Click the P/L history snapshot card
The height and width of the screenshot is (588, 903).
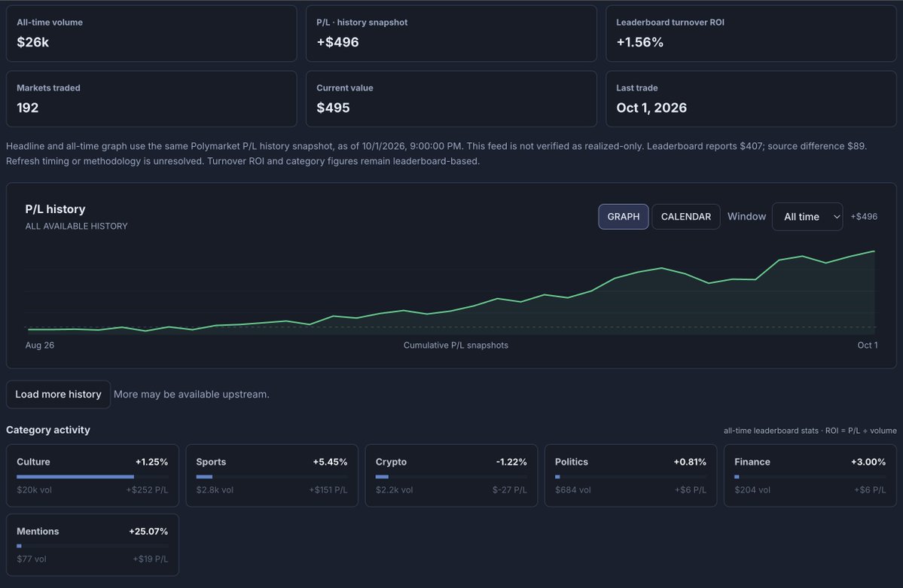coord(451,33)
